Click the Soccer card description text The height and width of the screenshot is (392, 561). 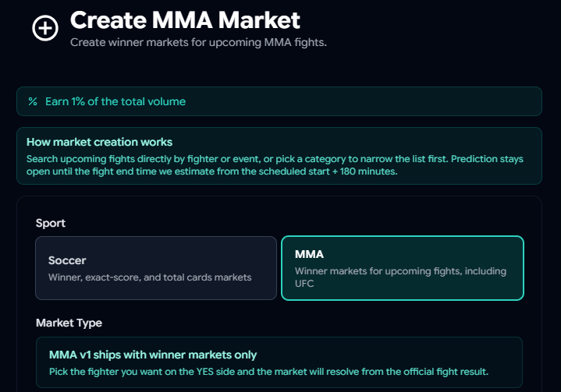(150, 277)
